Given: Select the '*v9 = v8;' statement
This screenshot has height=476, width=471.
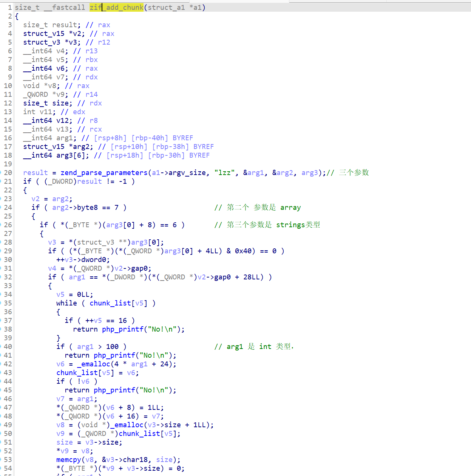Looking at the screenshot, I should [x=75, y=451].
